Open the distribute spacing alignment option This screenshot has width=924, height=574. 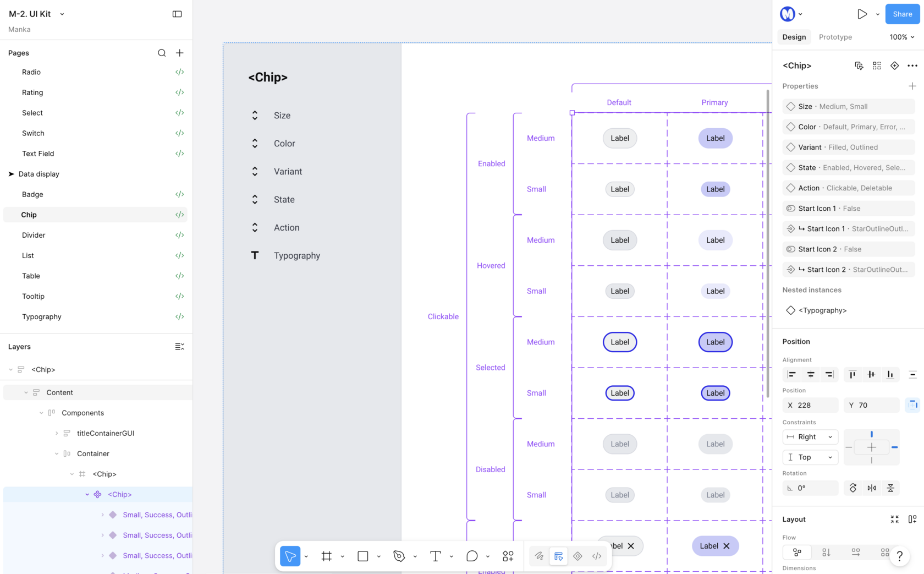click(912, 375)
